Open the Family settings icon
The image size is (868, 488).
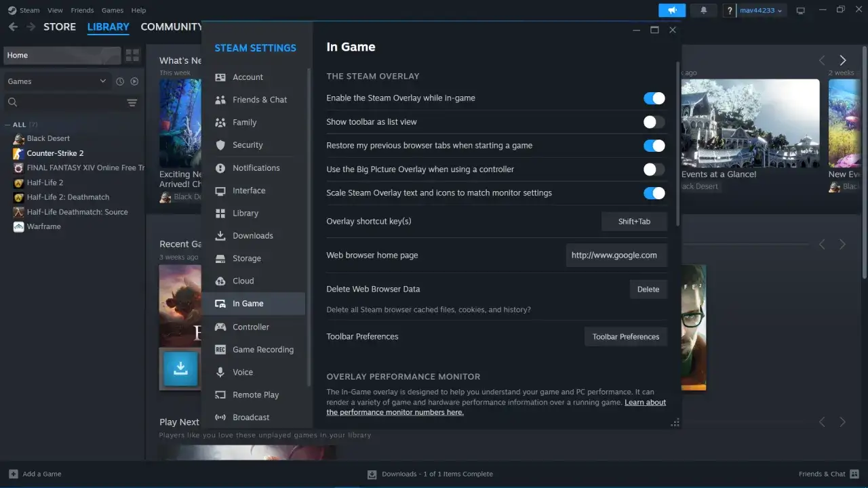point(220,123)
